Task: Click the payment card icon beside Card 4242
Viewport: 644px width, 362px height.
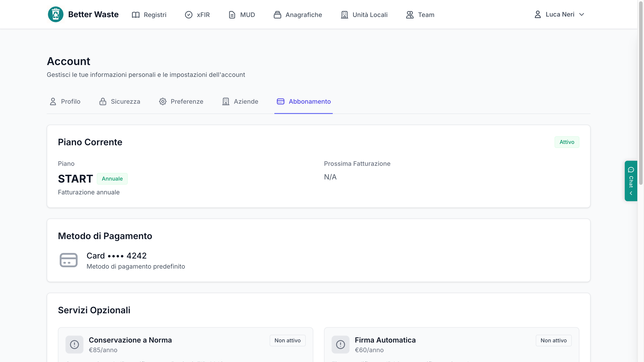Action: 68,260
